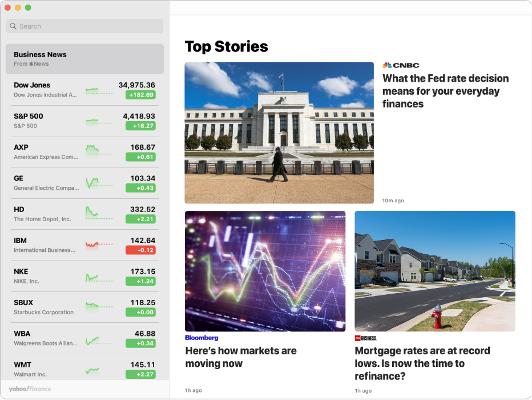532x400 pixels.
Task: Click the Dow Jones sparkline chart
Action: pyautogui.click(x=99, y=91)
